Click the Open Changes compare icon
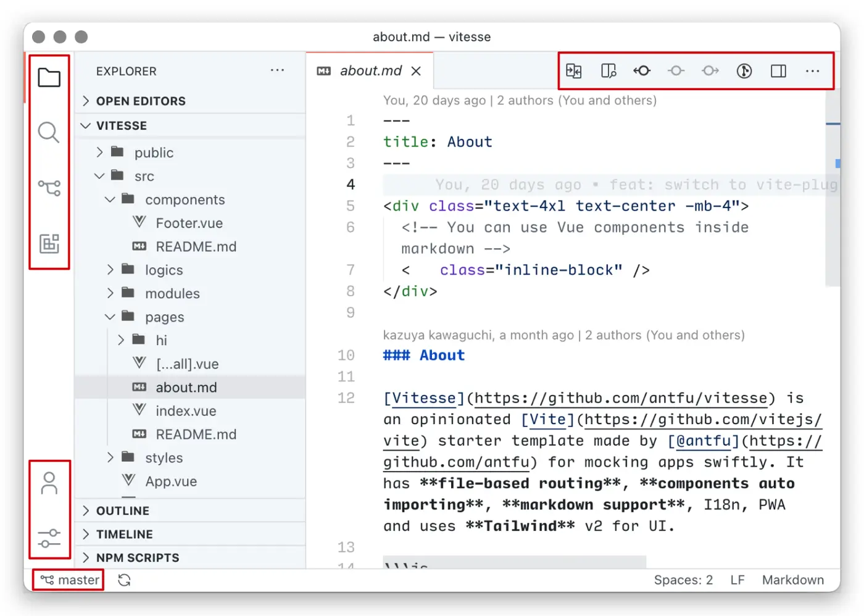 coord(573,71)
